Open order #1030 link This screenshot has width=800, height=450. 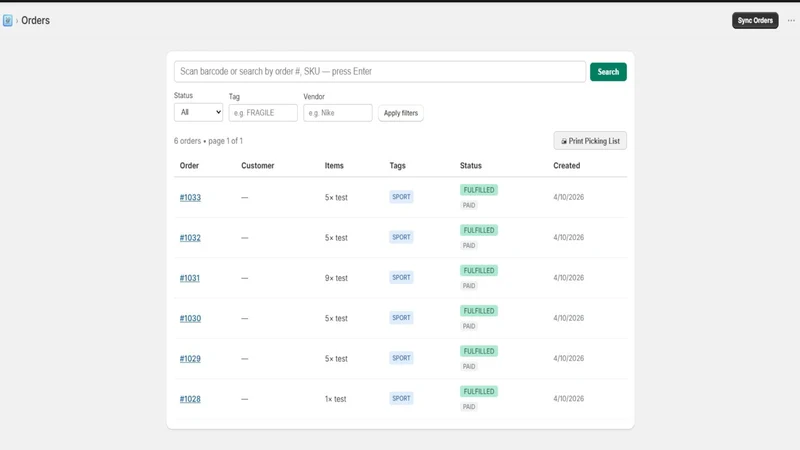tap(190, 318)
